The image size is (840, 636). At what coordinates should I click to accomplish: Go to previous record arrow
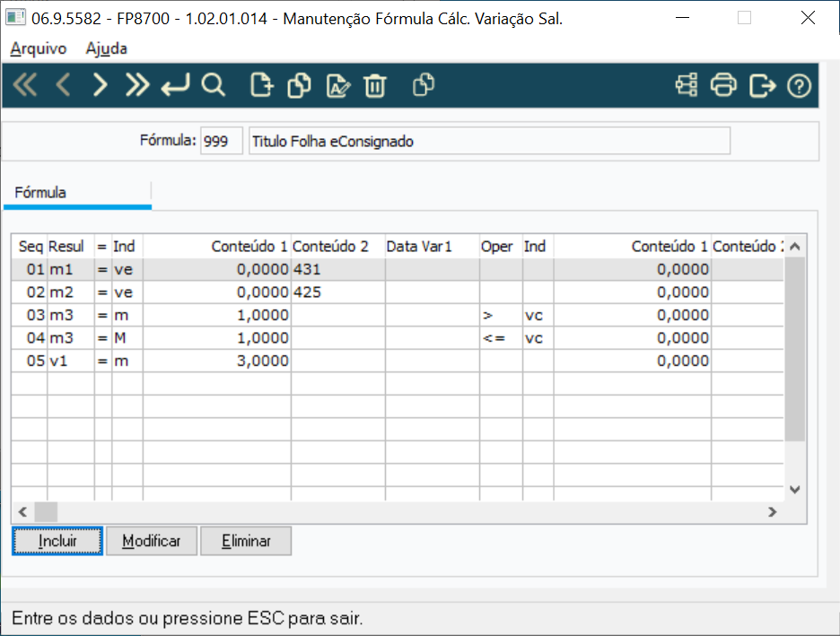(x=63, y=85)
